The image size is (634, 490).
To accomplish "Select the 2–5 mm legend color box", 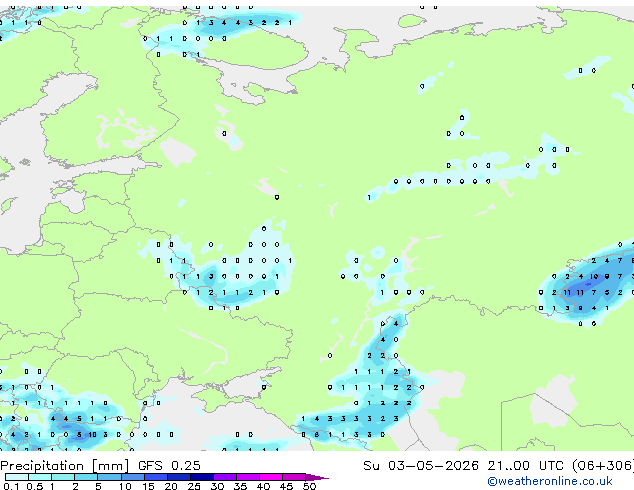I will [86, 477].
